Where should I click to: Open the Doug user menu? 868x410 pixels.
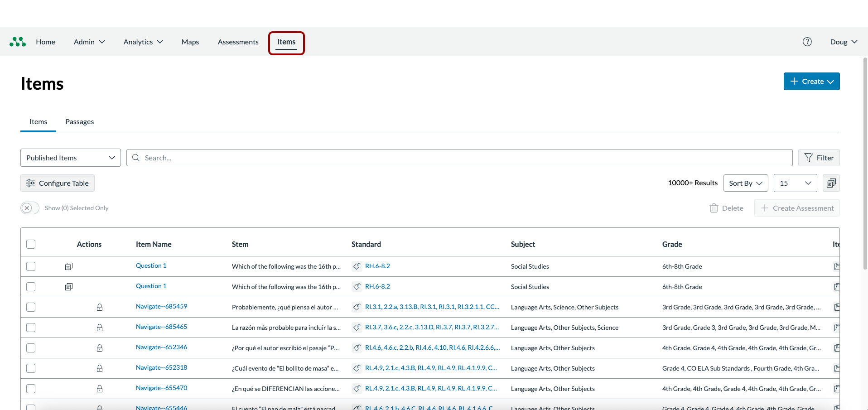844,42
